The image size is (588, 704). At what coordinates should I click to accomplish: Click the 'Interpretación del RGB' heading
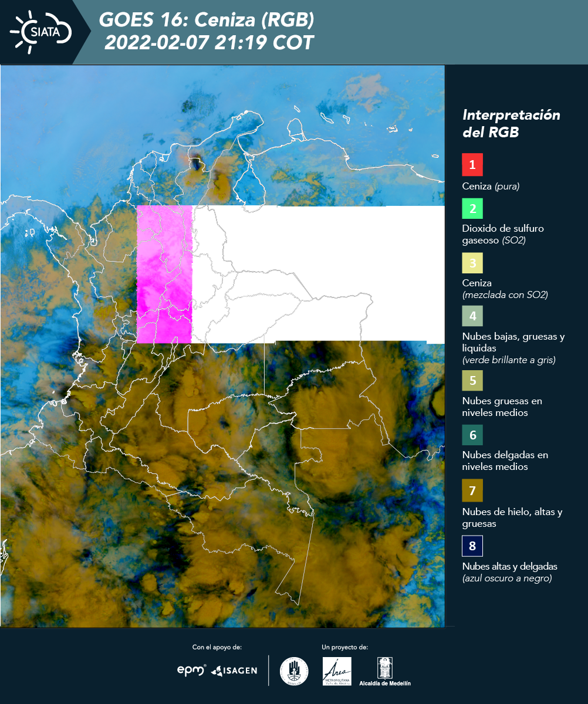pos(511,123)
